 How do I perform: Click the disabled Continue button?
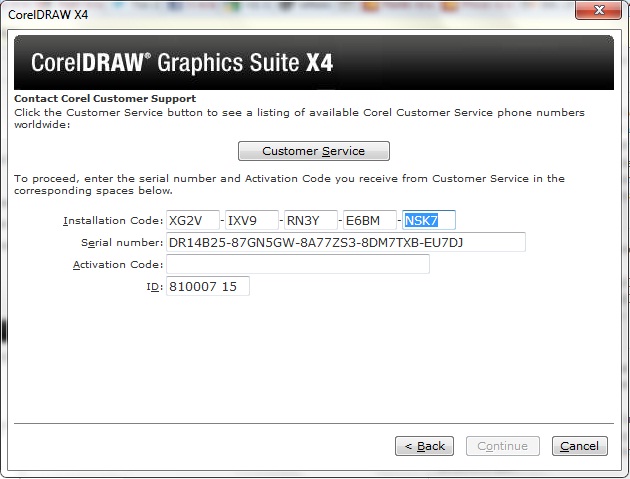point(503,446)
